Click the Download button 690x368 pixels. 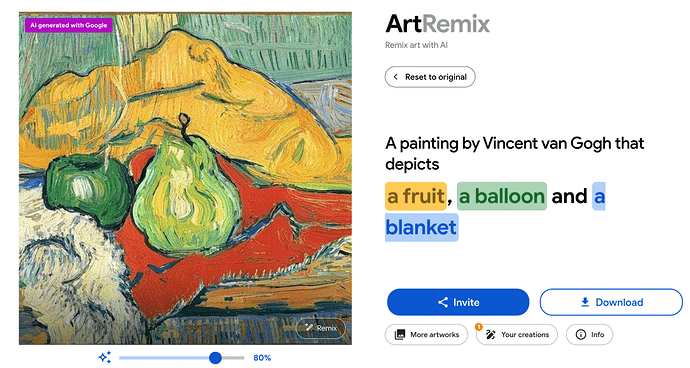611,302
